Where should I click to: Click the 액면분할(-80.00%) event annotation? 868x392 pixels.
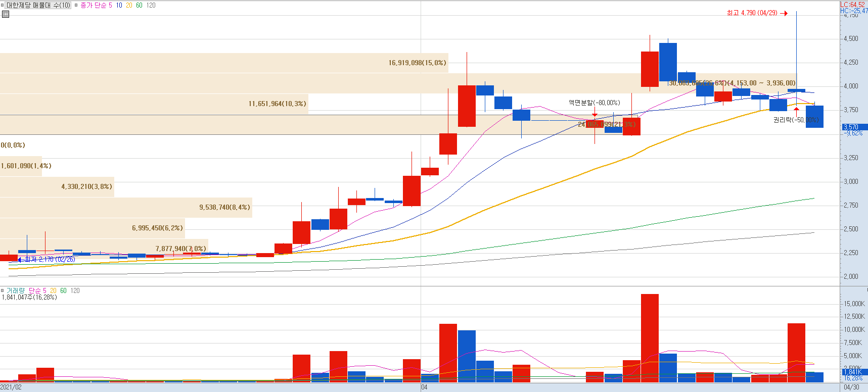(x=594, y=103)
